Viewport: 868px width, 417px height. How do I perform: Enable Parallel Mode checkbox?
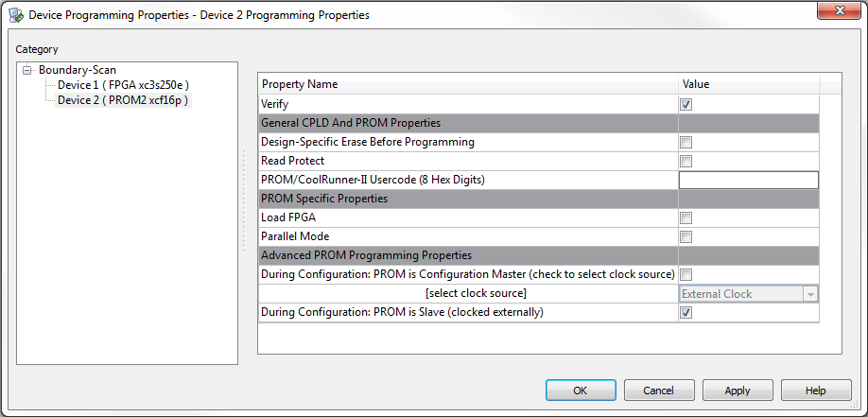pos(686,236)
